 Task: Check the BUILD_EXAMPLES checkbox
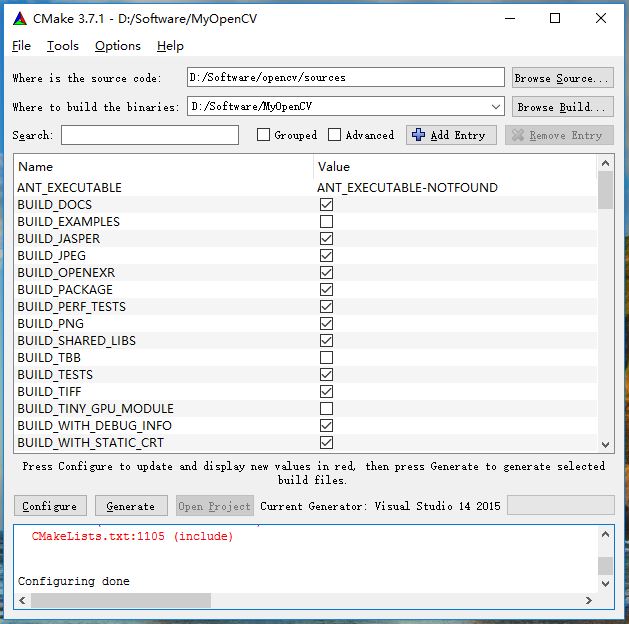(x=327, y=221)
